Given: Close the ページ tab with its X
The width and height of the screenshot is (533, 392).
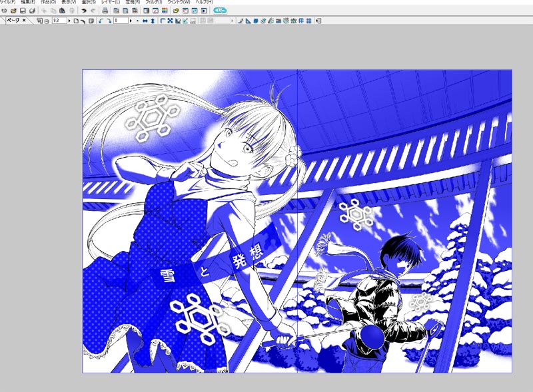Looking at the screenshot, I should click(24, 21).
